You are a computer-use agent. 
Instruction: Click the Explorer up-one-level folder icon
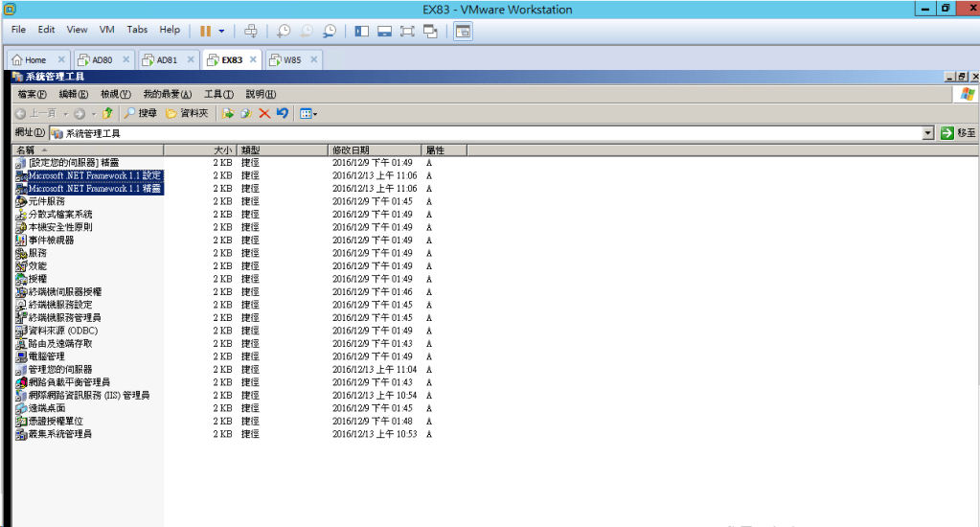(108, 113)
